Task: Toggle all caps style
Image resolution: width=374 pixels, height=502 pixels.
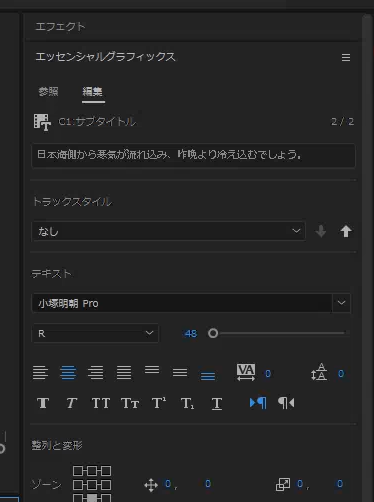Action: (101, 403)
